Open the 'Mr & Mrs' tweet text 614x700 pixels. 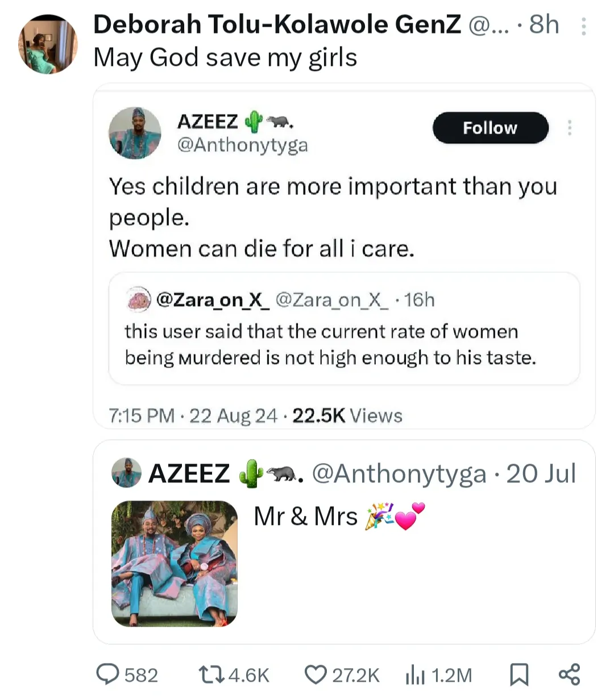tap(305, 516)
